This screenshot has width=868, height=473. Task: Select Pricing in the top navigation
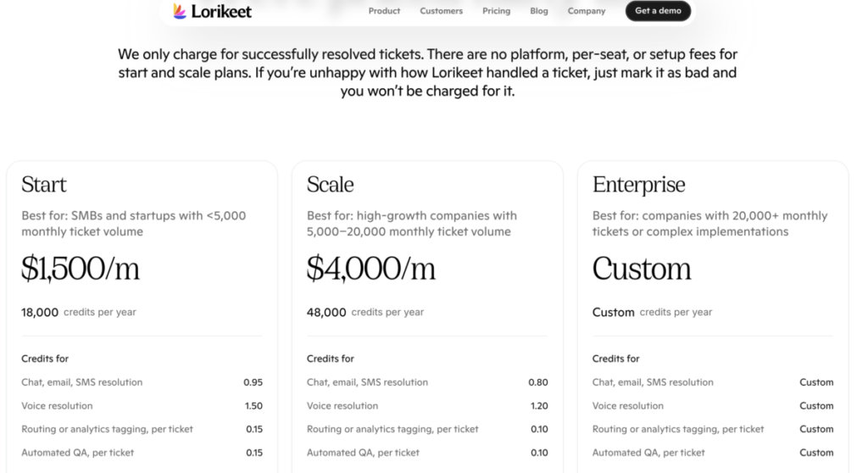496,11
